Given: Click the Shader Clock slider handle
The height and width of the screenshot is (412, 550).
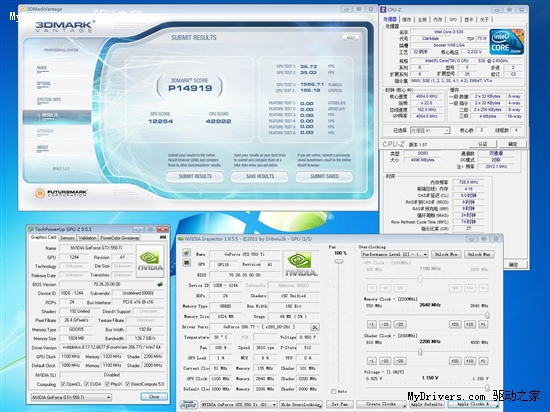Looking at the screenshot, I should coord(420,352).
